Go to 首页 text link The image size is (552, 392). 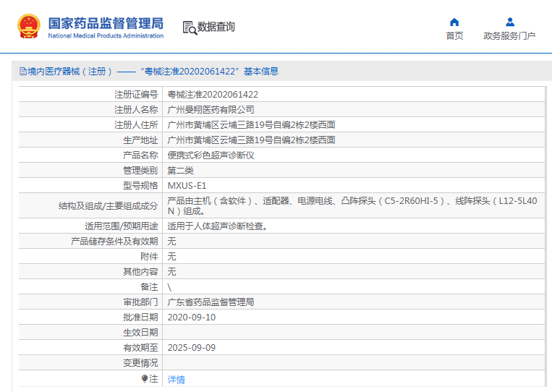pyautogui.click(x=454, y=36)
